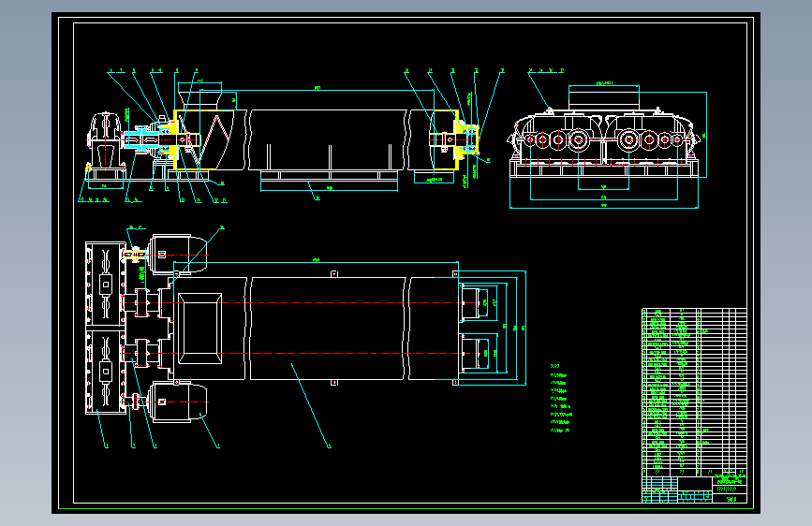Click the feed hopper in the side view
The image size is (812, 526).
[x=199, y=99]
